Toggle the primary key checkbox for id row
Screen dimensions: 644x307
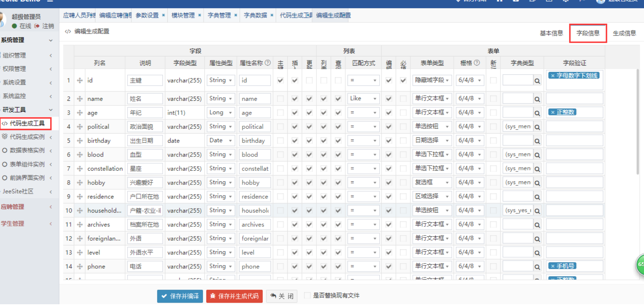[x=280, y=80]
